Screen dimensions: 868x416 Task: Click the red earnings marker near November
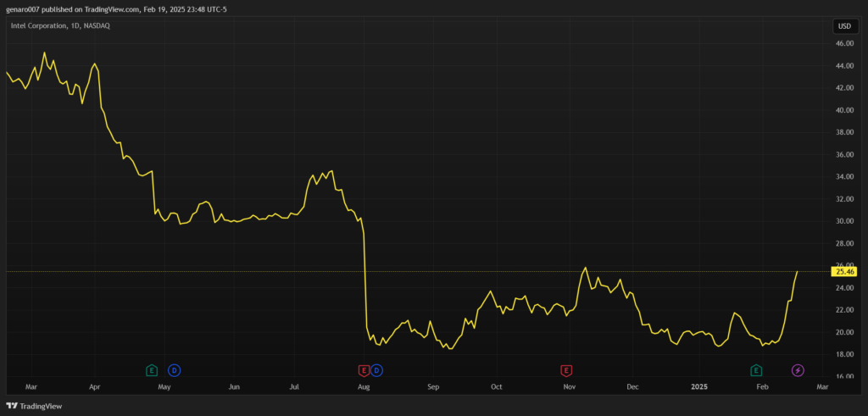point(565,370)
